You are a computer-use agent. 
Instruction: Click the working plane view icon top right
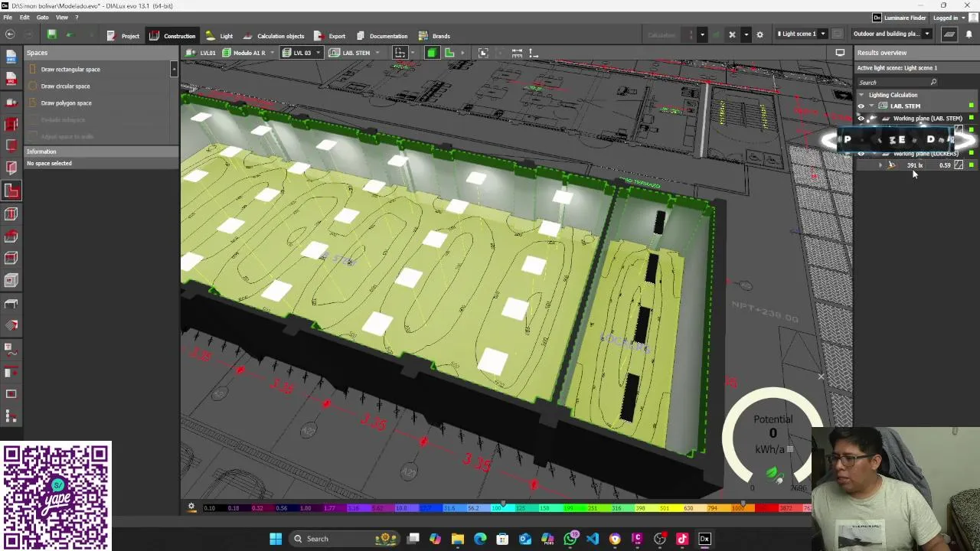(x=949, y=34)
